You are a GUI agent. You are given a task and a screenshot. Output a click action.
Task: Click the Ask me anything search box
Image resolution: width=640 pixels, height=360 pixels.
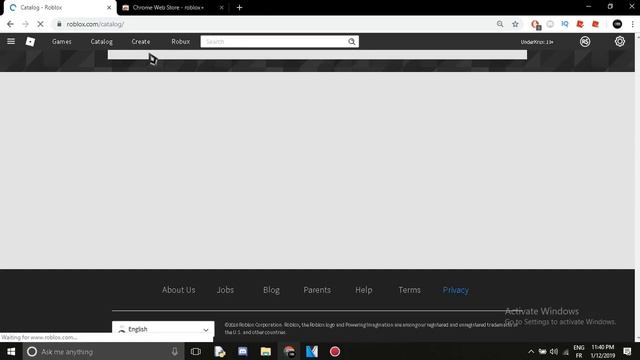pyautogui.click(x=102, y=351)
